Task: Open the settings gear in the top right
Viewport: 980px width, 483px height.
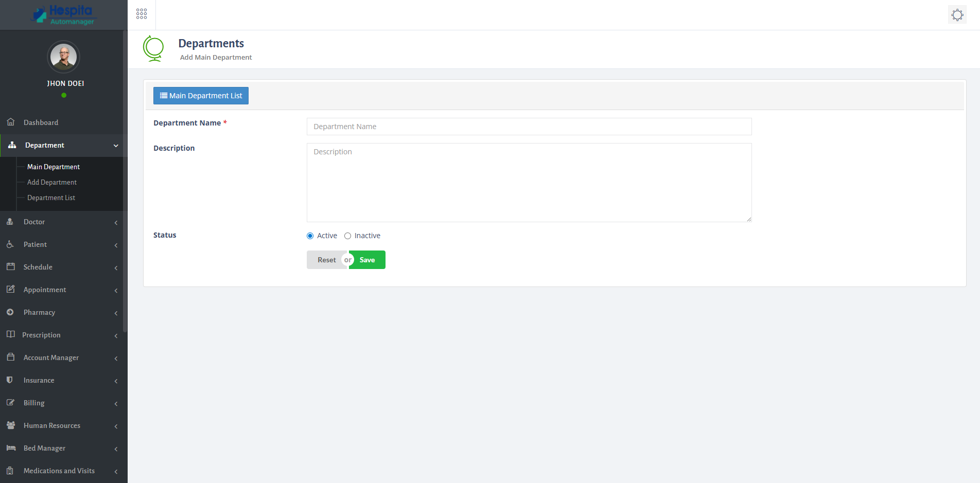Action: click(957, 14)
